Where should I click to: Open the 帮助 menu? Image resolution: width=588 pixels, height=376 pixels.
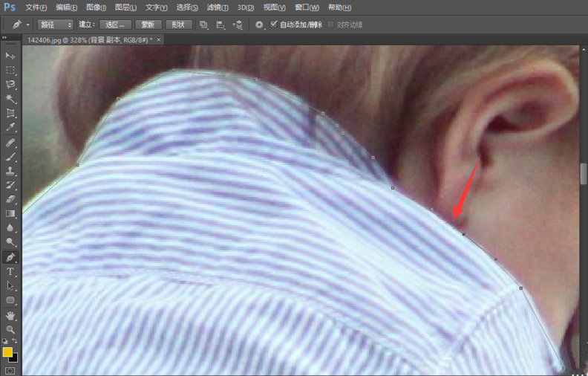339,7
